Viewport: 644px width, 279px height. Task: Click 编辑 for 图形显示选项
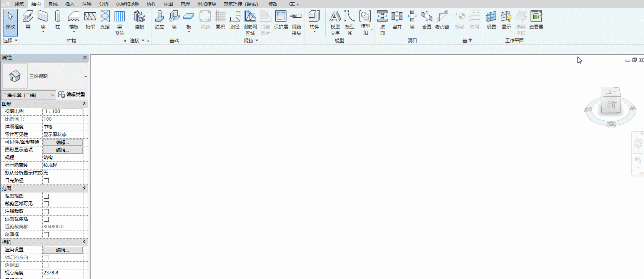[63, 150]
